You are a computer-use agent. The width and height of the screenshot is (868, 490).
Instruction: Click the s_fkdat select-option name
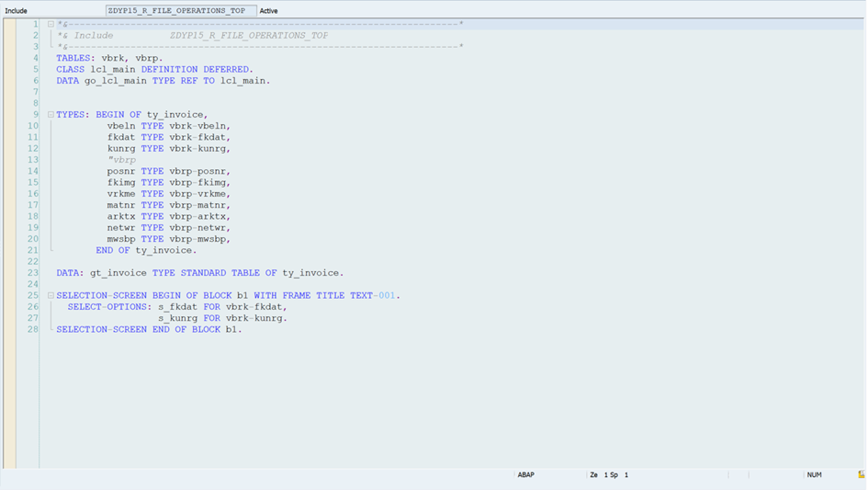coord(177,307)
